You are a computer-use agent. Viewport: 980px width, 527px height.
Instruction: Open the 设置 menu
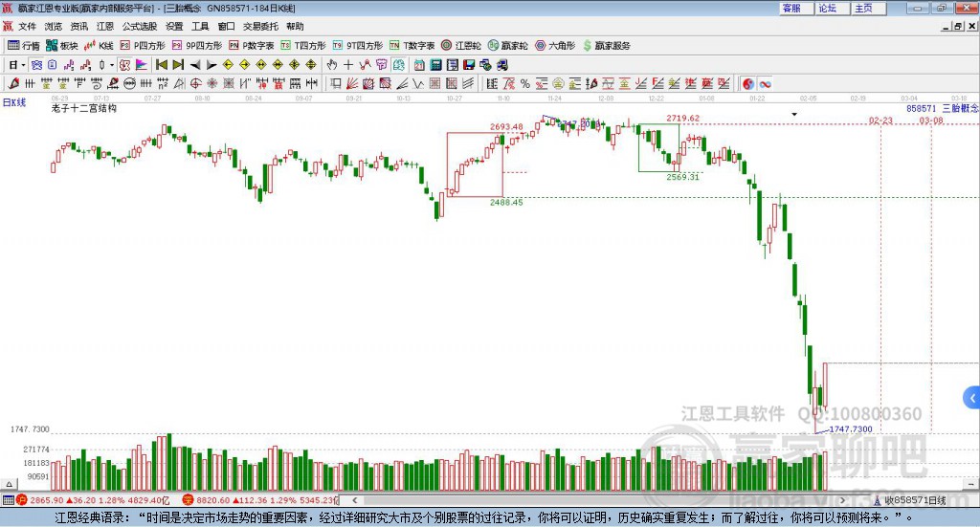coord(174,26)
